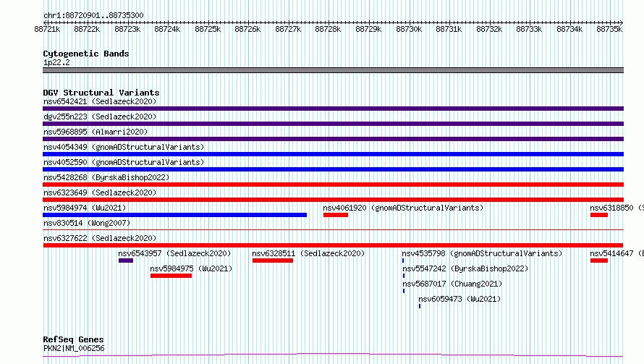Viewport: 644px width, 364px height.
Task: Open the Cytogenetic Bands track title
Action: (x=86, y=54)
